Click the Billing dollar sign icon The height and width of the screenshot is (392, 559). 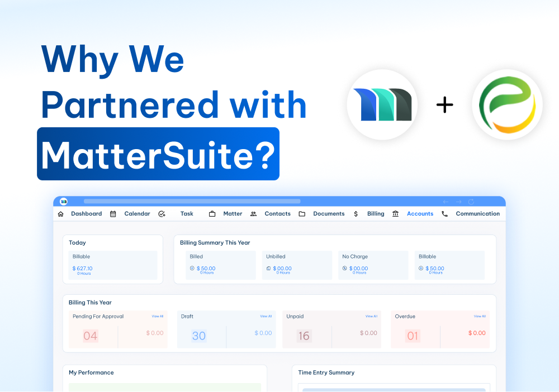pos(356,214)
